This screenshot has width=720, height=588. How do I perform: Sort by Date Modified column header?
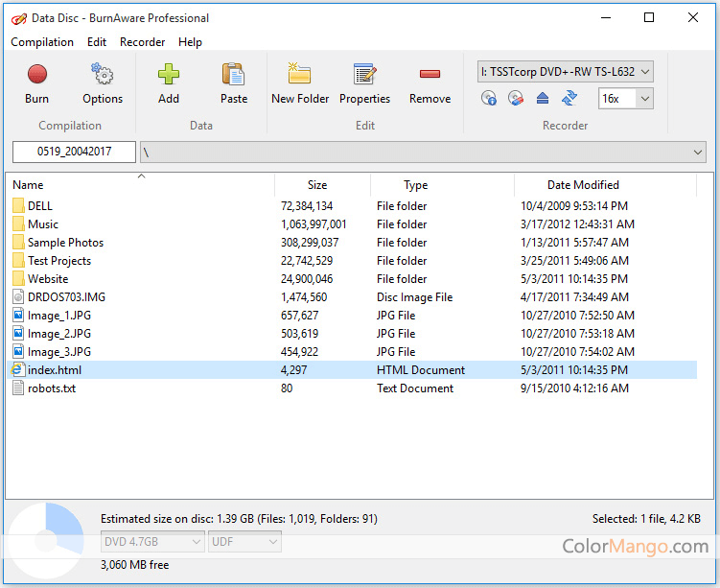tap(583, 185)
